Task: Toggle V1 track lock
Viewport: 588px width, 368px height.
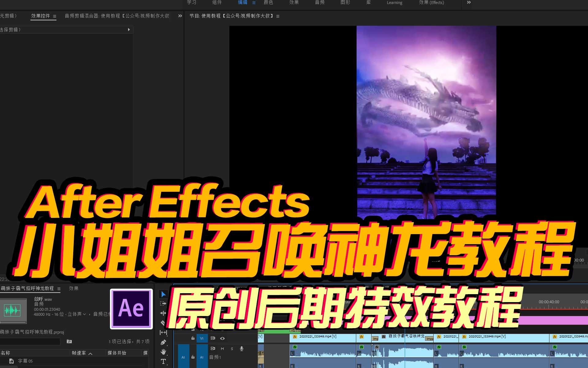Action: click(x=193, y=338)
